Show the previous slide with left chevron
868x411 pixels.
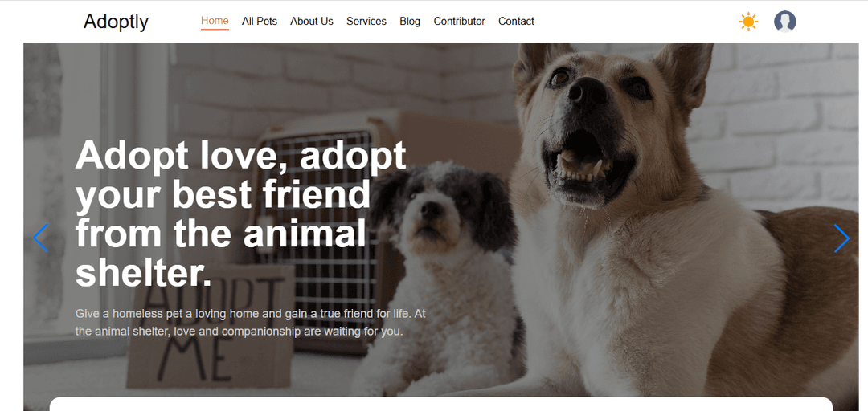pyautogui.click(x=40, y=238)
